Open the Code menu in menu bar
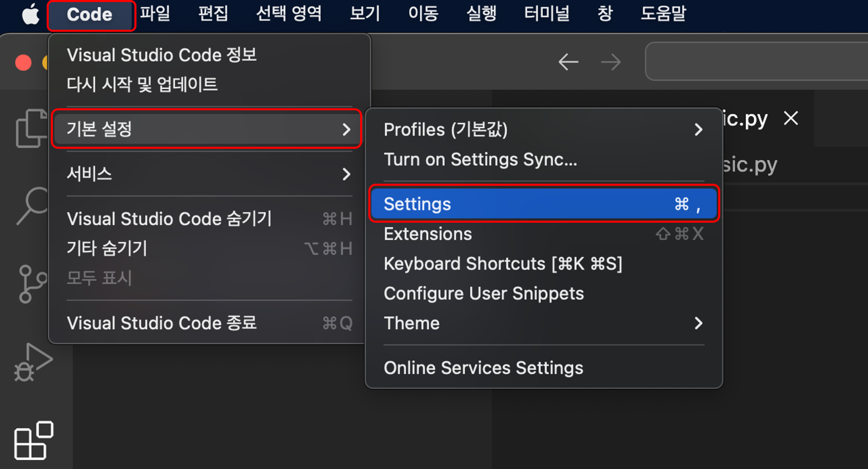Screen dimensions: 868x469 tap(90, 14)
